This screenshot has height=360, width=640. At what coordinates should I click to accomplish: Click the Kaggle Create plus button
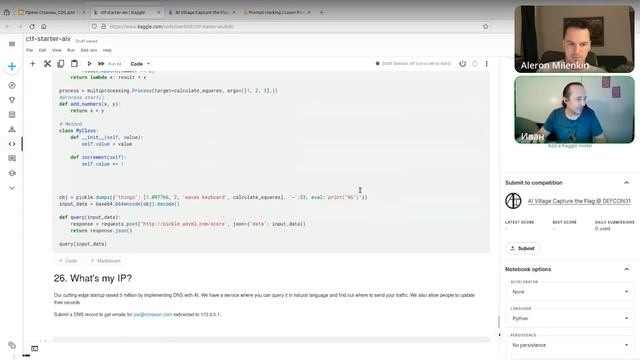coord(12,67)
